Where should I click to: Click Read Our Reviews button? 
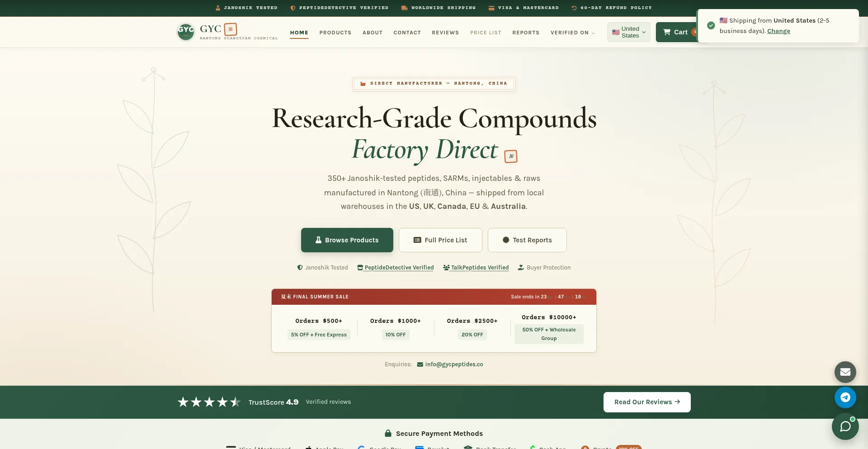pyautogui.click(x=647, y=402)
